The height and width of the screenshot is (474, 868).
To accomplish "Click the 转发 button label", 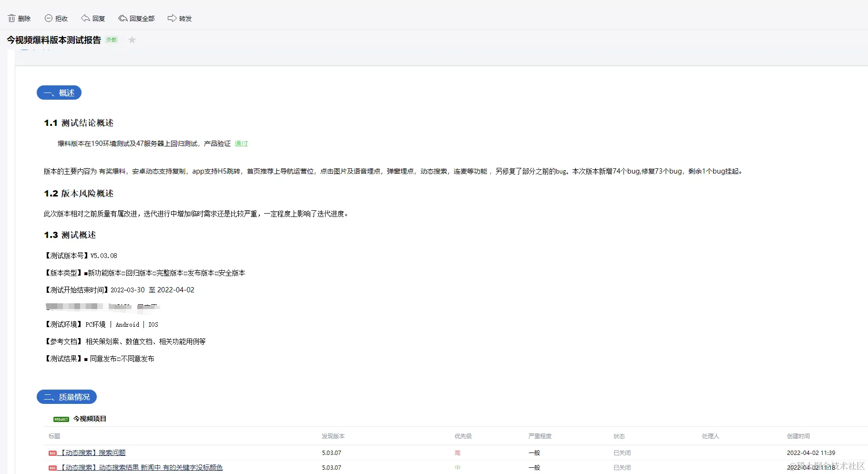I will point(185,19).
